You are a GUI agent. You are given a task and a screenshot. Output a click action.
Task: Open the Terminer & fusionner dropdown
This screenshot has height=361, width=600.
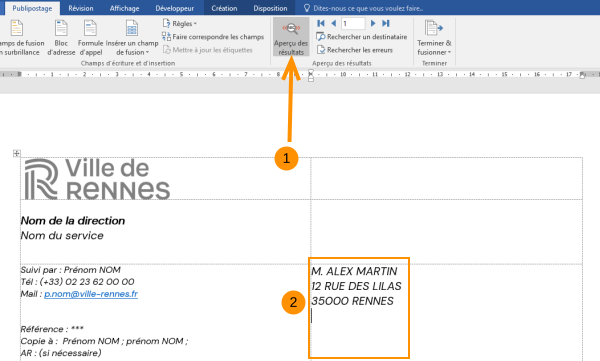pyautogui.click(x=434, y=38)
